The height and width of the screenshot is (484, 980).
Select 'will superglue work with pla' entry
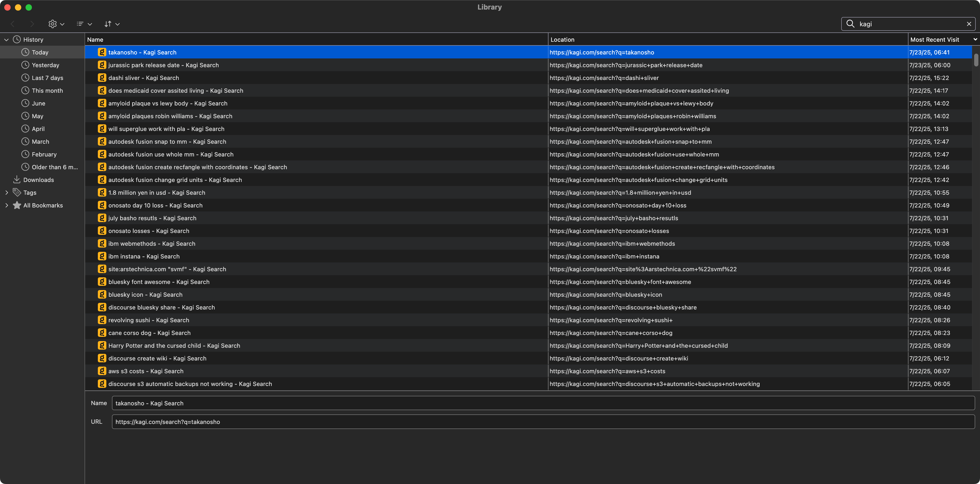tap(529, 129)
